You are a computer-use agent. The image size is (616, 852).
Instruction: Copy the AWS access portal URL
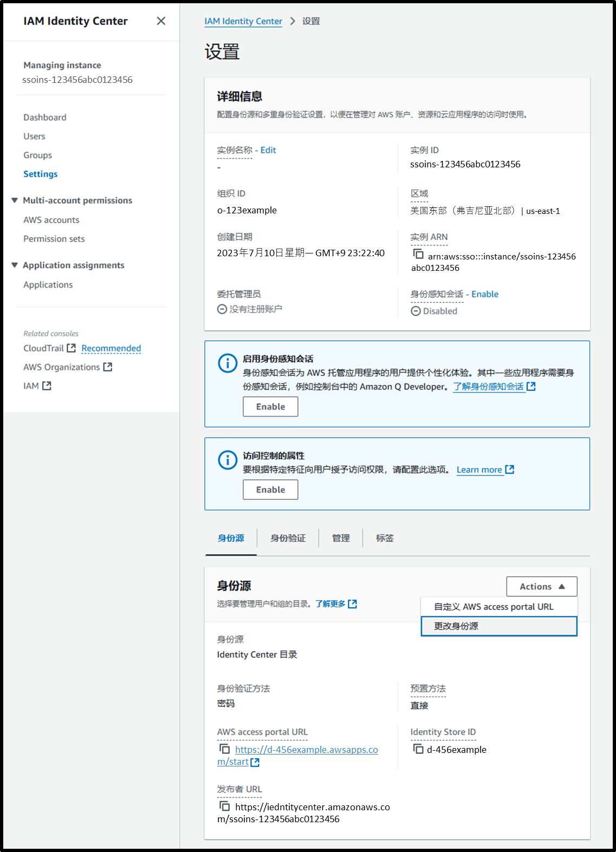point(224,749)
